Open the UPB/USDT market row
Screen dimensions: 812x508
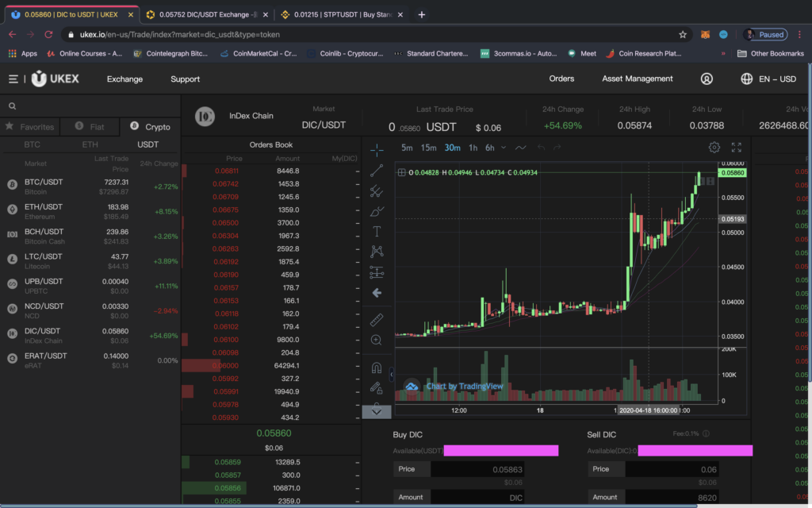(x=90, y=286)
